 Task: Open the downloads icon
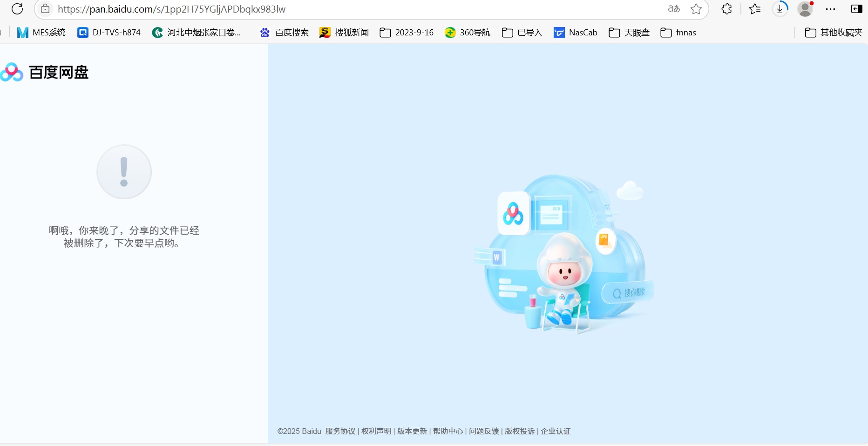(780, 9)
